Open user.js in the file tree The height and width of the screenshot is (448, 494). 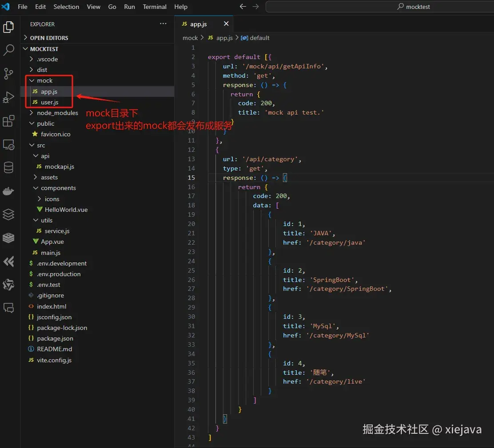click(97, 102)
